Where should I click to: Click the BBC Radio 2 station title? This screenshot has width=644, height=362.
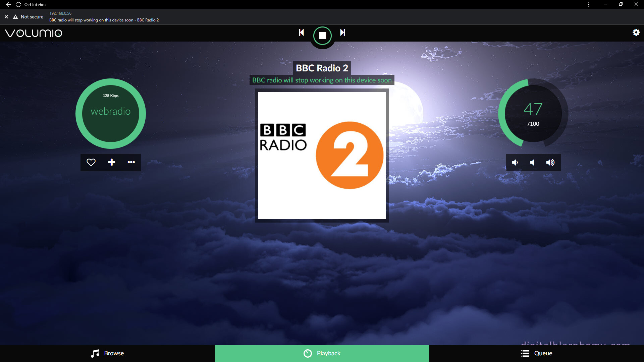pos(322,68)
